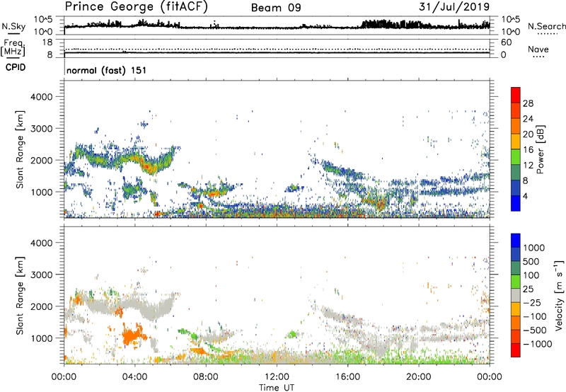
Task: Click the Nave axis '60' label
Action: (x=506, y=42)
